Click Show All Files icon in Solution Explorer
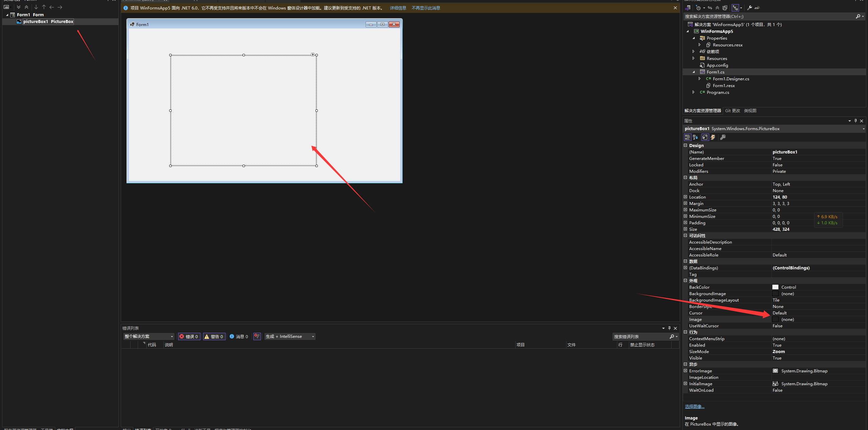 725,8
